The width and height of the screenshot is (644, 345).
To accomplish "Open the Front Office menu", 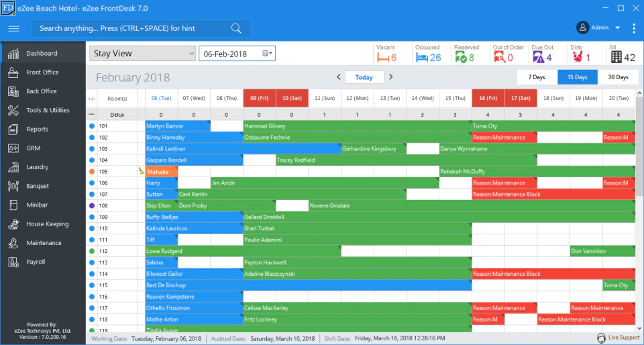I will 43,72.
